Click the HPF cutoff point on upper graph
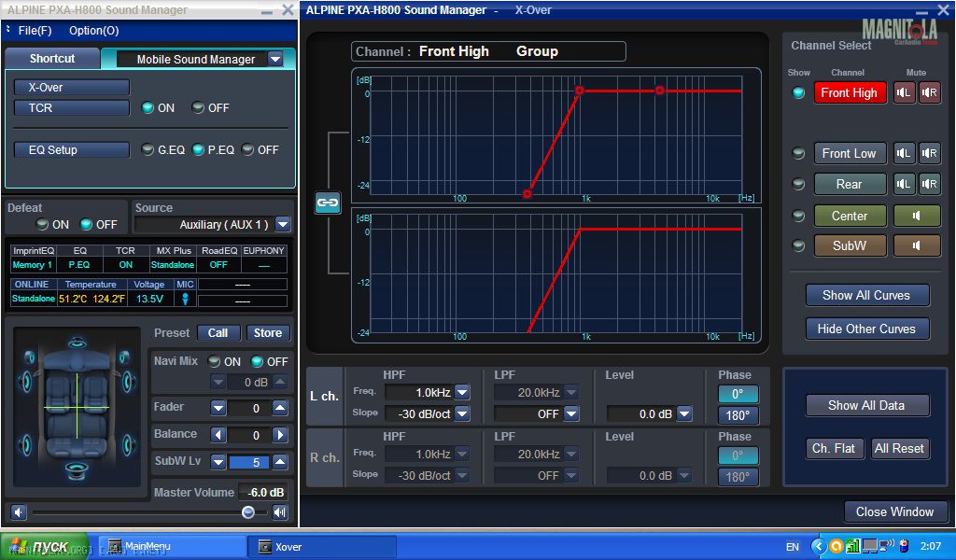The width and height of the screenshot is (956, 560). point(579,91)
